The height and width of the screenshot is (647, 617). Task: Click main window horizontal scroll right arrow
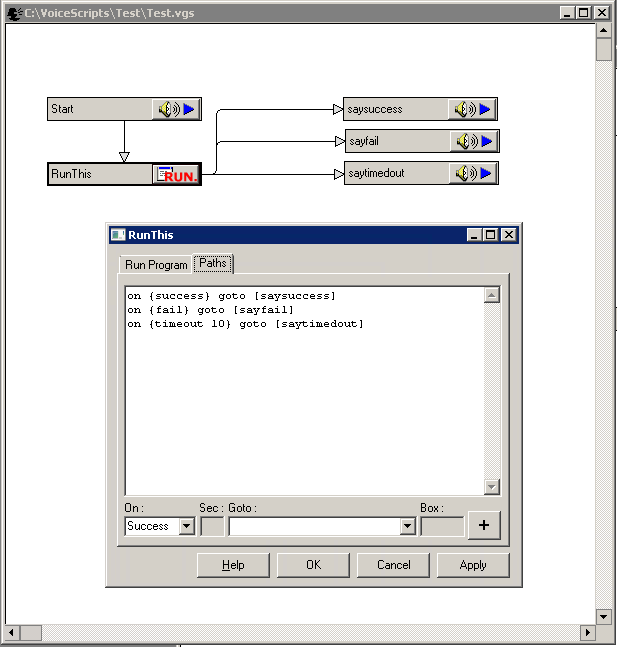(588, 632)
